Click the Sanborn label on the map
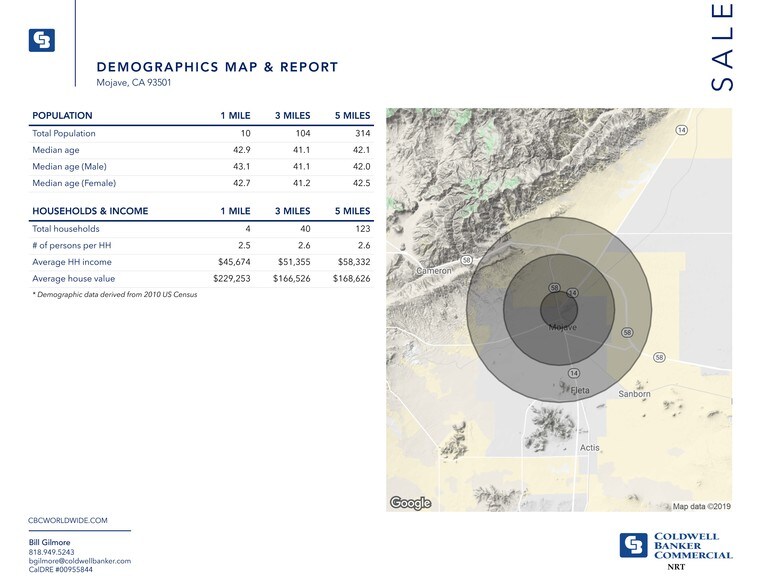761x588 pixels. [x=634, y=394]
